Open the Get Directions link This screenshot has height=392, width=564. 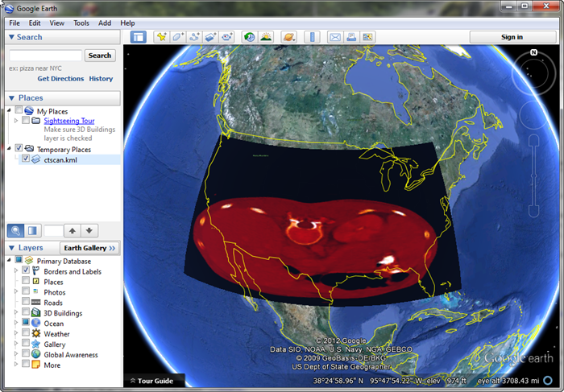coord(60,79)
